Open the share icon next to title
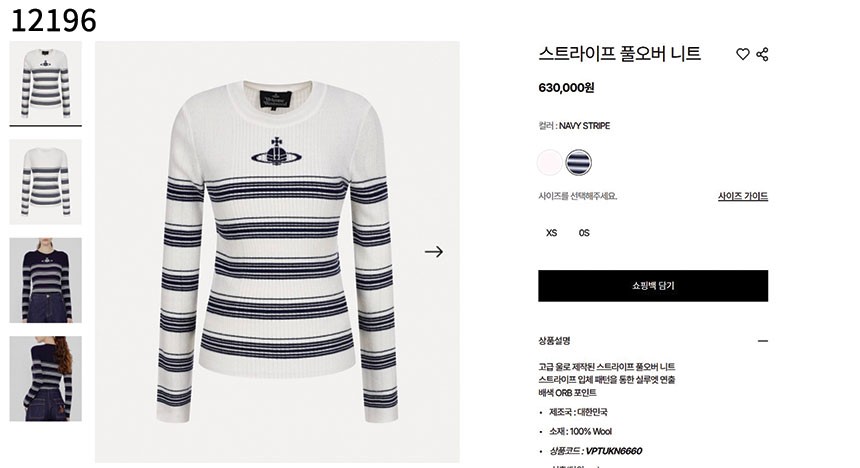This screenshot has height=468, width=860. coord(762,54)
